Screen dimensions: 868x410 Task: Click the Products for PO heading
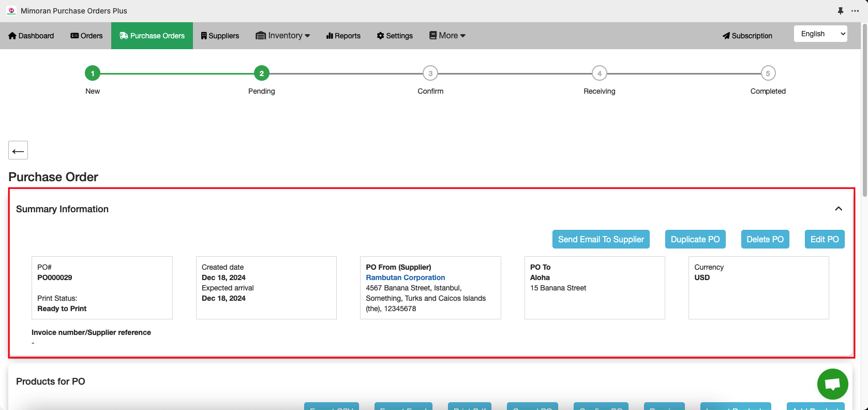click(x=51, y=382)
